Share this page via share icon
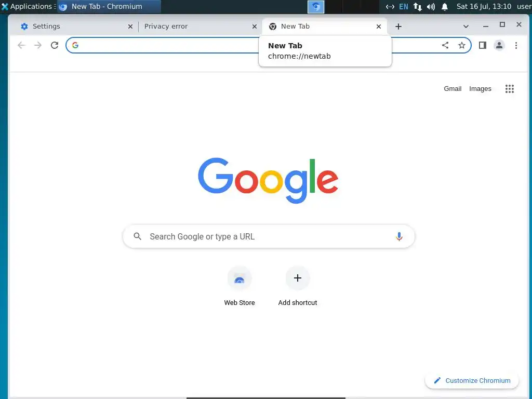532x399 pixels. point(445,45)
